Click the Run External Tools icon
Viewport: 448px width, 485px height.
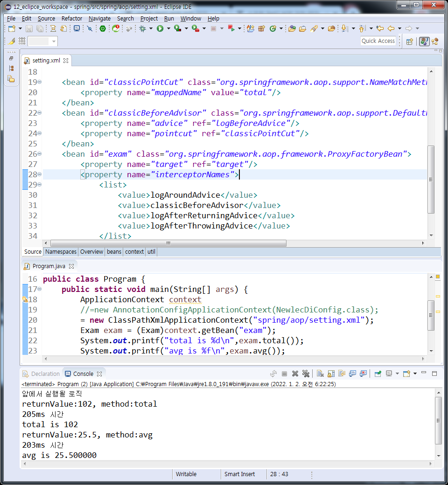[196, 29]
